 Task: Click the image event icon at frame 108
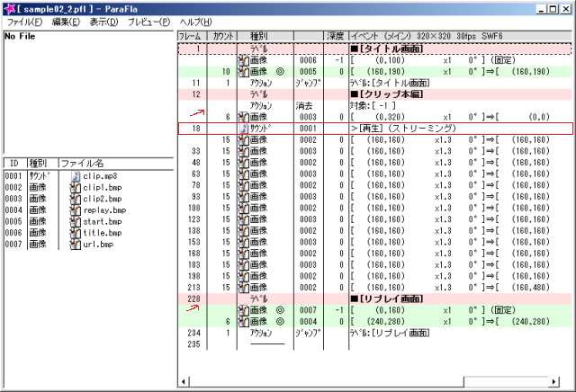point(244,208)
